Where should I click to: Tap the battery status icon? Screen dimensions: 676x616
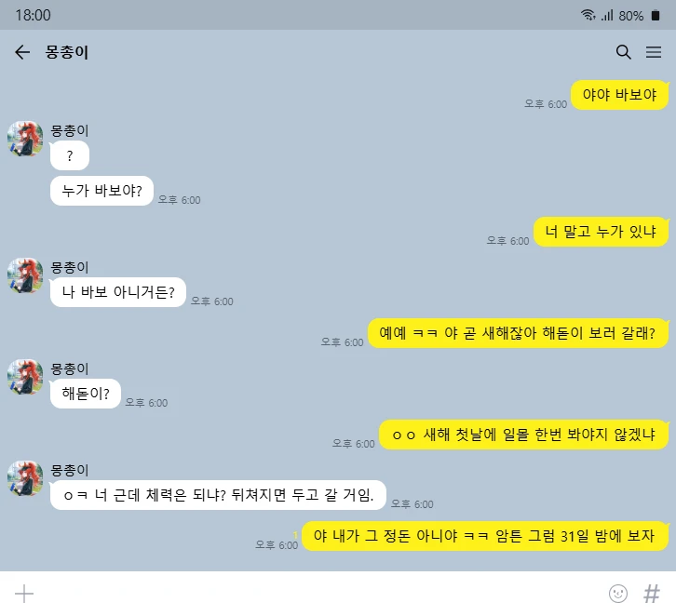pyautogui.click(x=656, y=16)
